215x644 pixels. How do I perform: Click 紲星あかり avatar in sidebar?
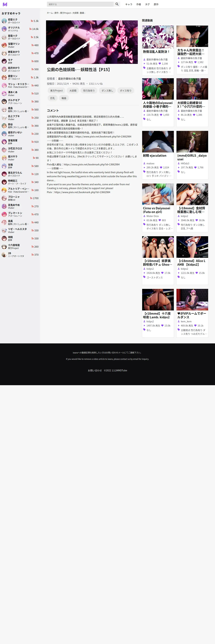[x=4, y=53]
